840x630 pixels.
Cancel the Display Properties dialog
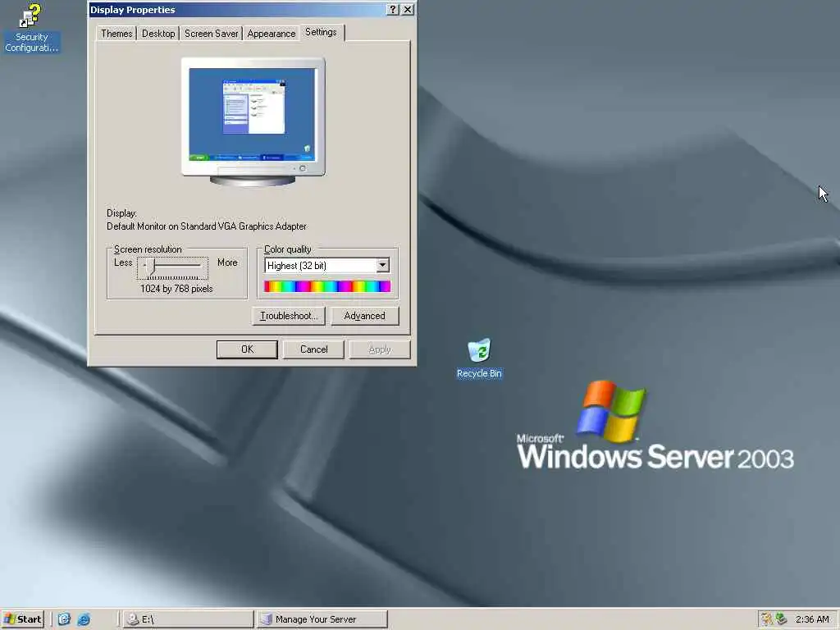point(313,349)
